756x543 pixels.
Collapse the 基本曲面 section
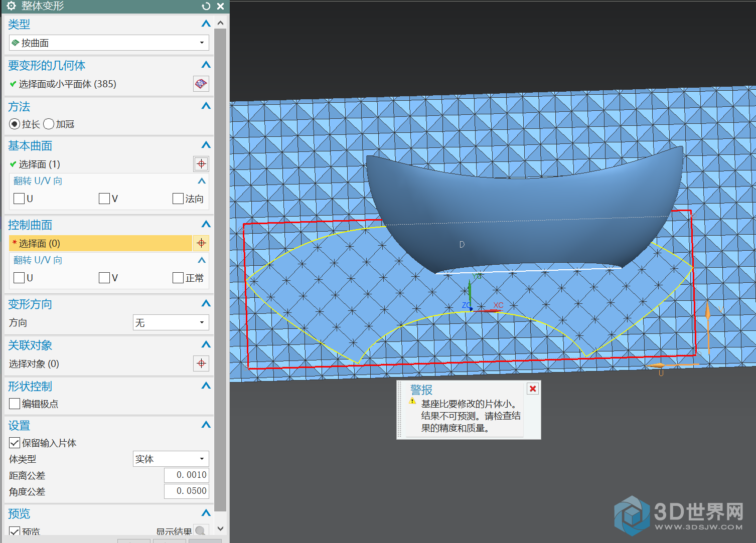coord(206,145)
